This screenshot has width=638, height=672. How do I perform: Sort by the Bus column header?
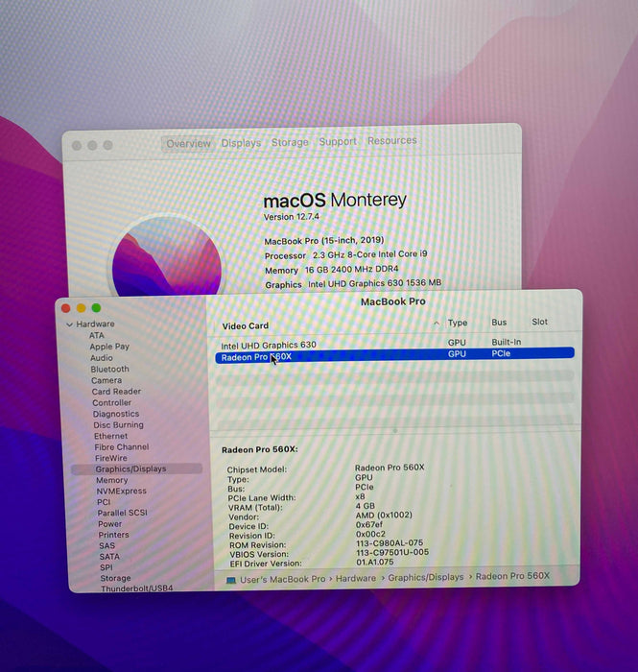click(499, 323)
